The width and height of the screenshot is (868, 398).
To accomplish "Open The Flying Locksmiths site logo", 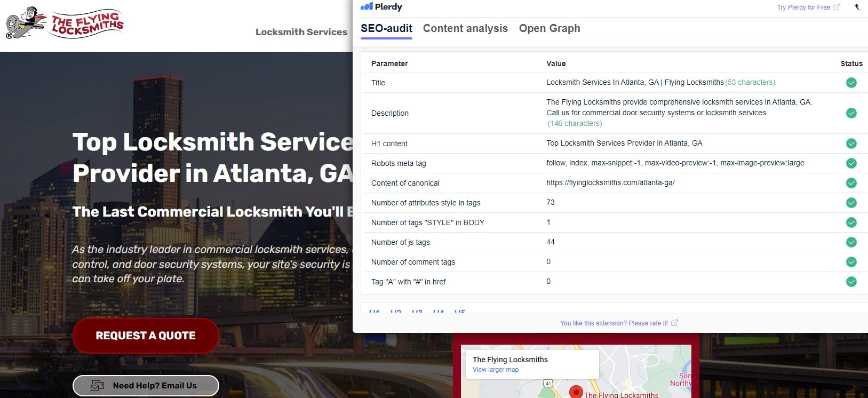I will [65, 23].
